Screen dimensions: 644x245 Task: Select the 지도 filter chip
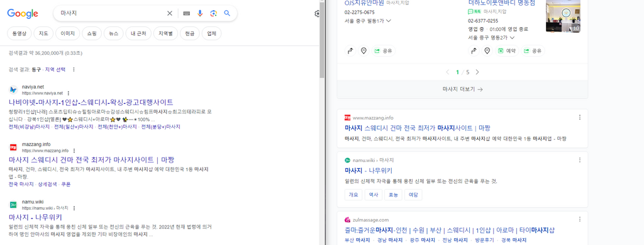(x=43, y=34)
